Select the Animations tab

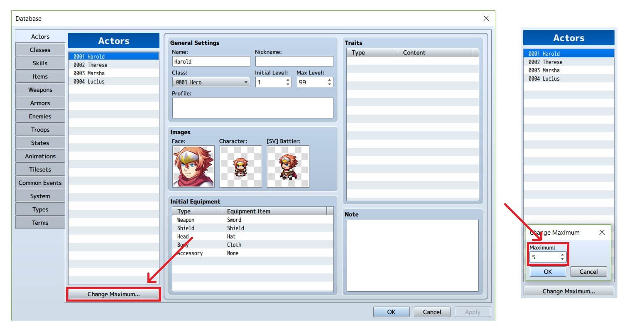point(40,156)
